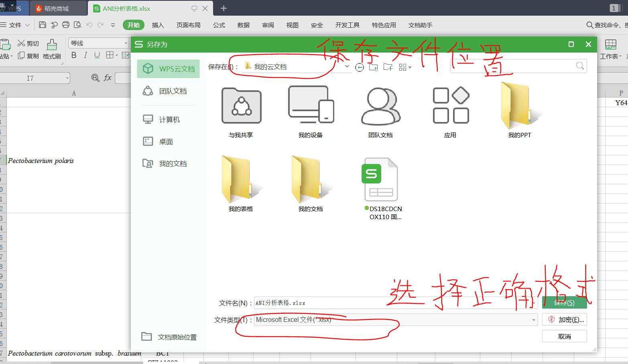Click the 取消 button

[x=564, y=336]
